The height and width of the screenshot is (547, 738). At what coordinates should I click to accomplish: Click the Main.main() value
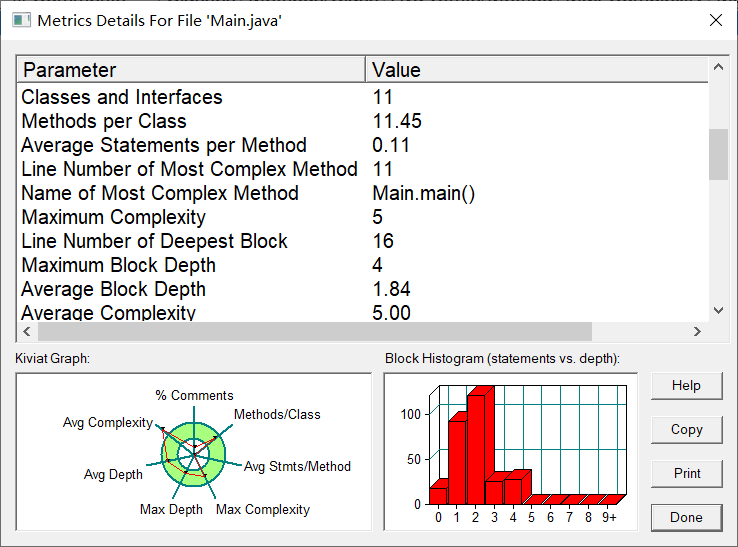click(424, 193)
